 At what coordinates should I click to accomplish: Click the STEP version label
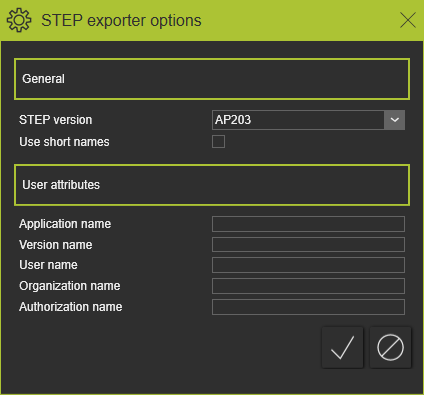pos(56,120)
